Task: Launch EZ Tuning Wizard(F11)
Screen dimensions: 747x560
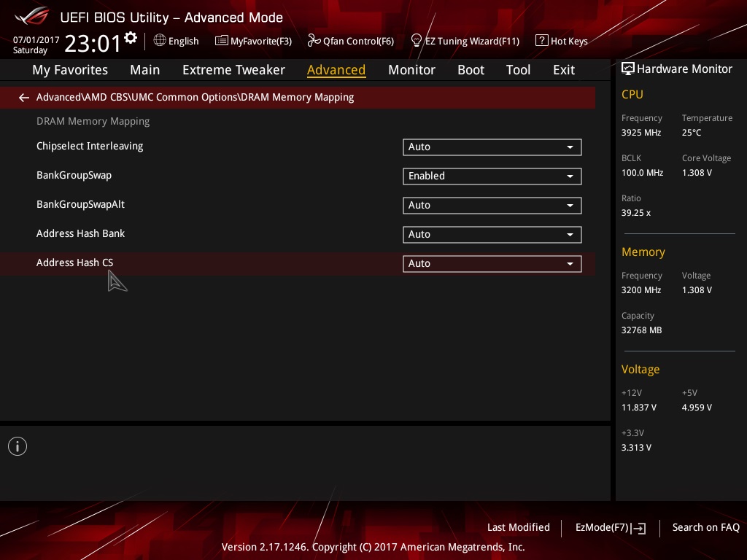Action: pyautogui.click(x=472, y=42)
